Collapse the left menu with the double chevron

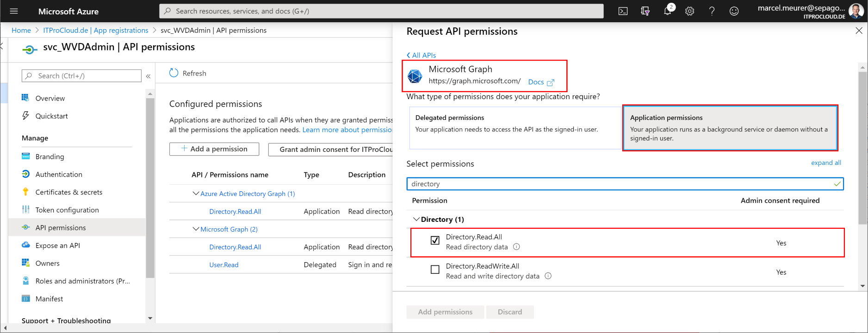pyautogui.click(x=149, y=76)
